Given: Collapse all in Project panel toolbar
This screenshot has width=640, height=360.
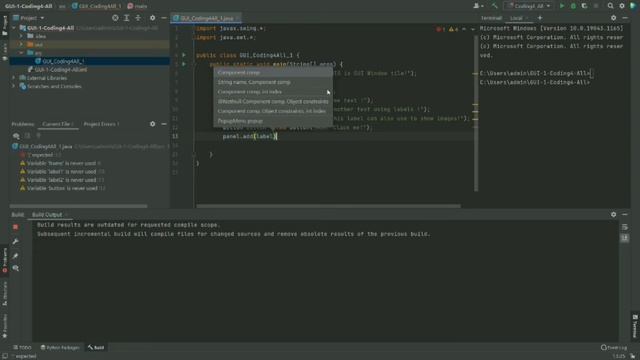Looking at the screenshot, I should click(138, 18).
